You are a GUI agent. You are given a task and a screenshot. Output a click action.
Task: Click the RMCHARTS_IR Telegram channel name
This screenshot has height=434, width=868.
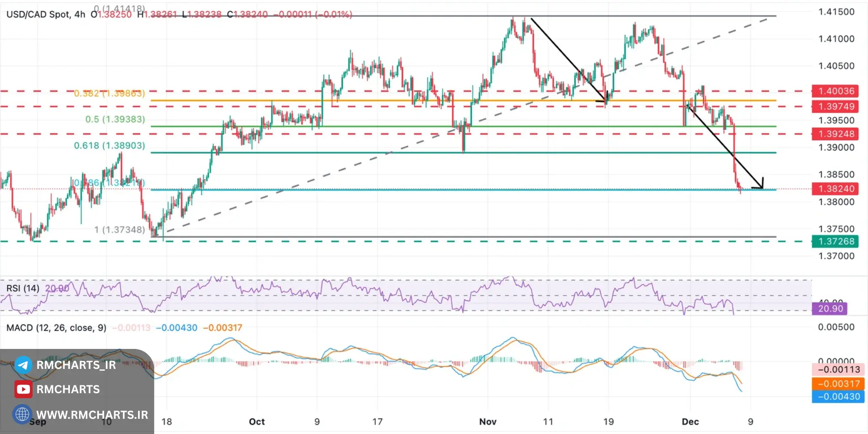click(x=76, y=365)
